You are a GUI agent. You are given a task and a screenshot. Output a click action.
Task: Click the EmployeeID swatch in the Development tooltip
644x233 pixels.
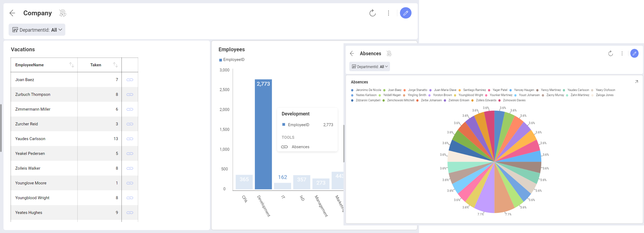pos(283,125)
